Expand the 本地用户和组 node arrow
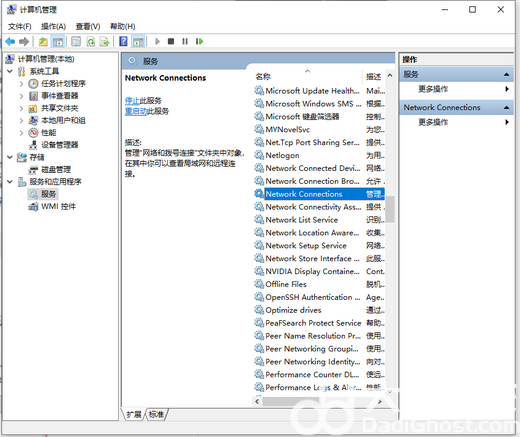The width and height of the screenshot is (520, 437). click(x=21, y=120)
